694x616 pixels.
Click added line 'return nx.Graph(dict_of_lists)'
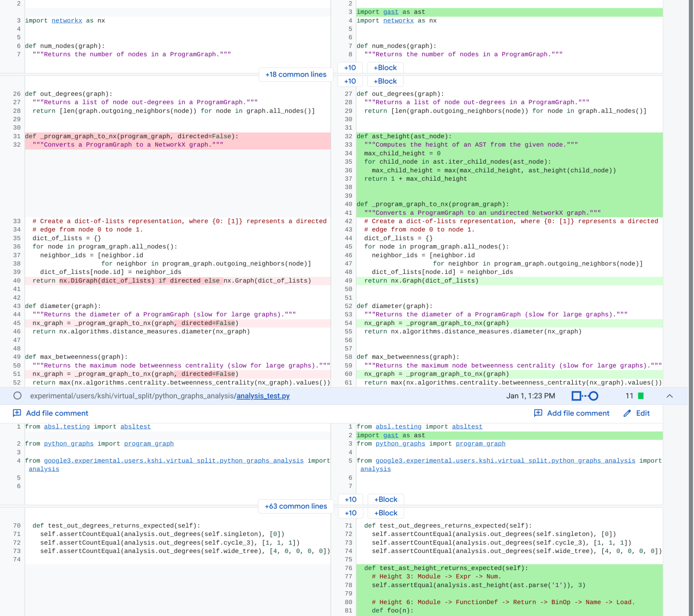421,281
